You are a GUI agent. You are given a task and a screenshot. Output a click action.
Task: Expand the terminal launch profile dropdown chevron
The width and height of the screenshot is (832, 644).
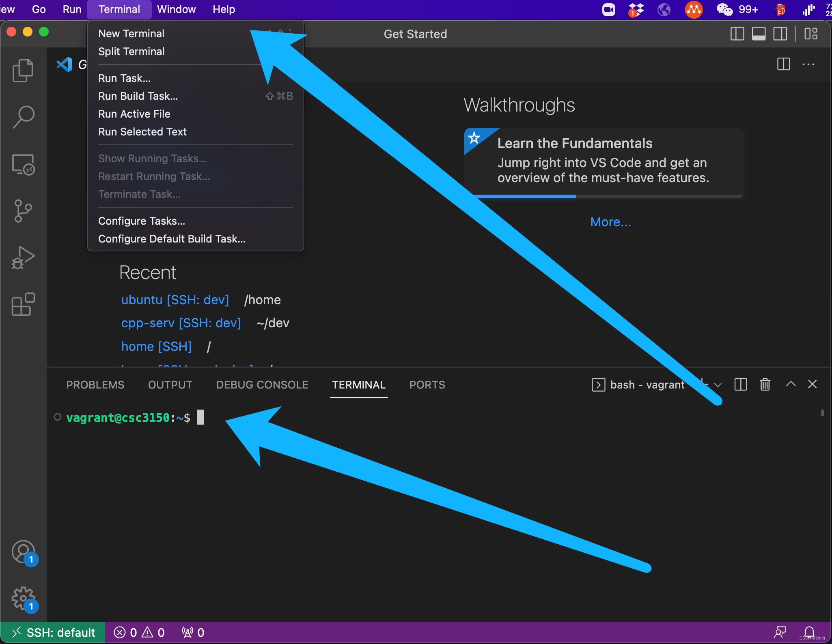point(718,385)
